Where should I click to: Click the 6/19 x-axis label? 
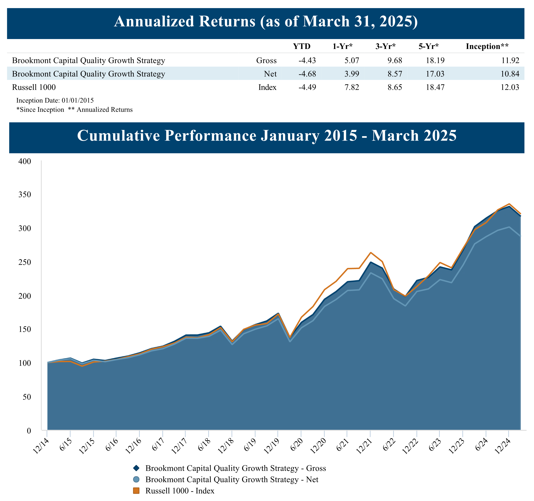coord(250,444)
